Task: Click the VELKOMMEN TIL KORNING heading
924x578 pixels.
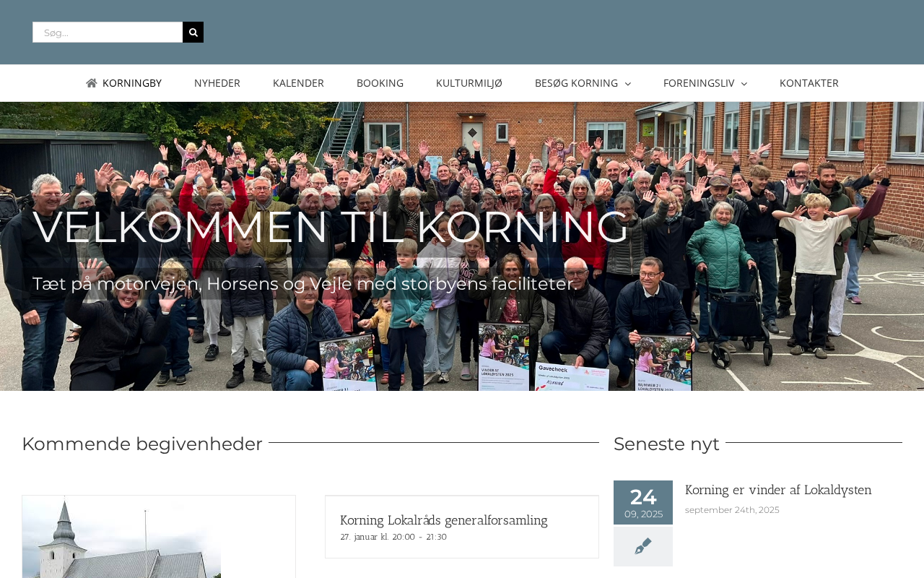Action: pyautogui.click(x=331, y=227)
